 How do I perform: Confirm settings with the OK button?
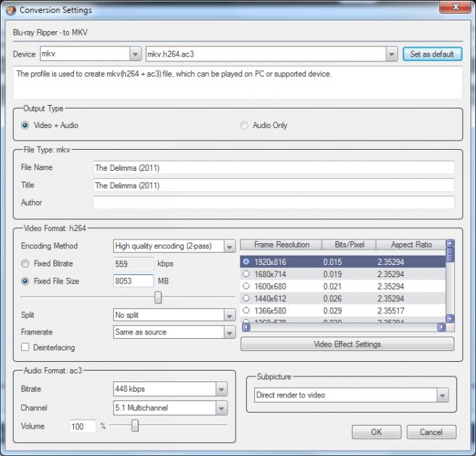pos(376,432)
